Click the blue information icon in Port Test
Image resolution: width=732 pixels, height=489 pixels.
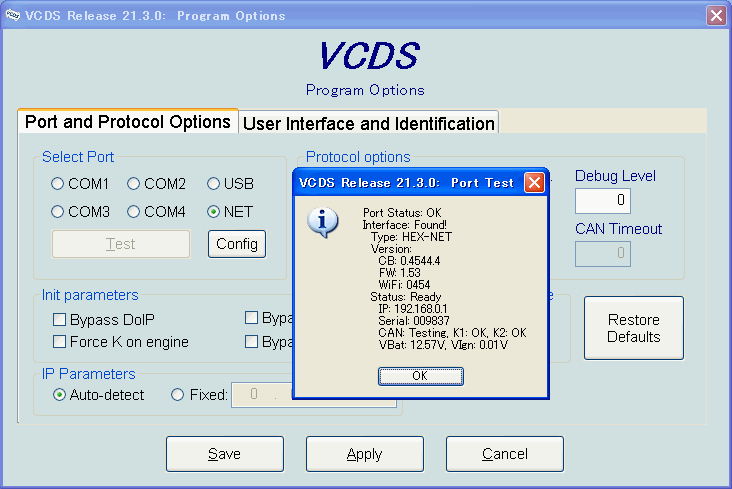[323, 222]
